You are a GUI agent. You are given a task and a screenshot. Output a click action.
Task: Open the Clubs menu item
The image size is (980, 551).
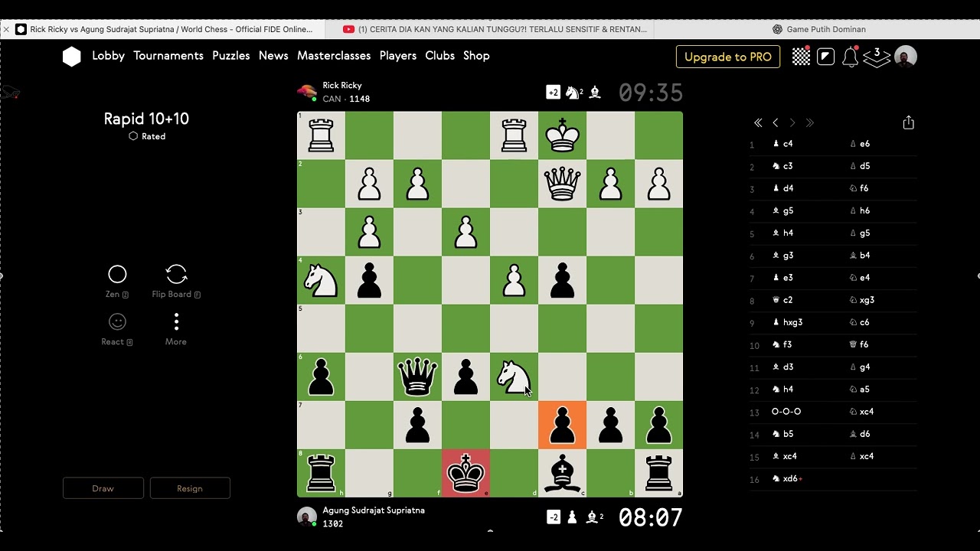pyautogui.click(x=440, y=56)
